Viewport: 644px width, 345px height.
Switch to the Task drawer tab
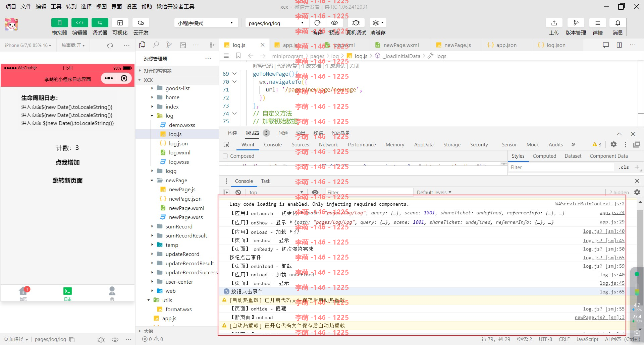coord(266,181)
